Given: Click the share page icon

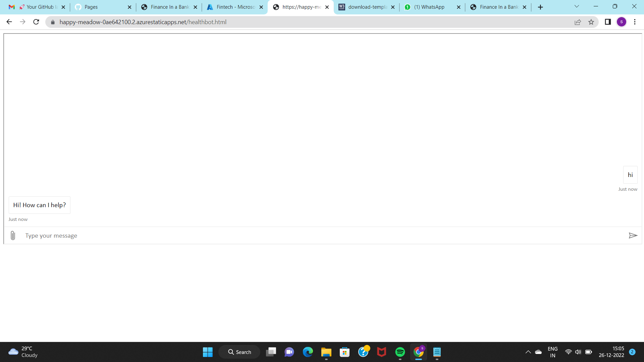Looking at the screenshot, I should tap(578, 22).
